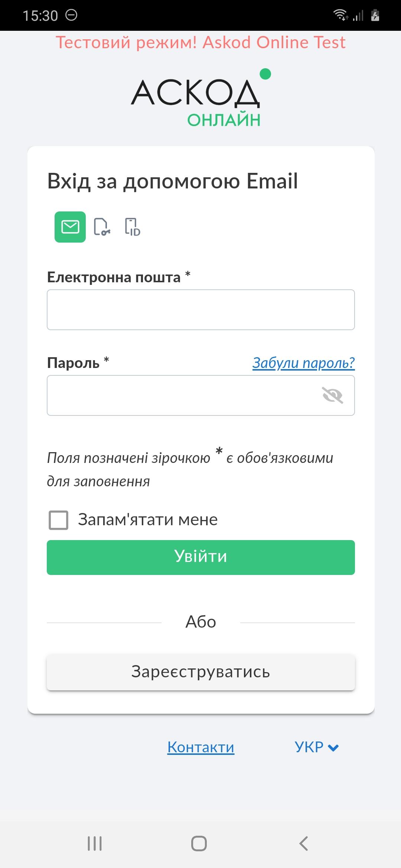The image size is (401, 868).
Task: Open the recent apps navigation button
Action: pos(95,843)
